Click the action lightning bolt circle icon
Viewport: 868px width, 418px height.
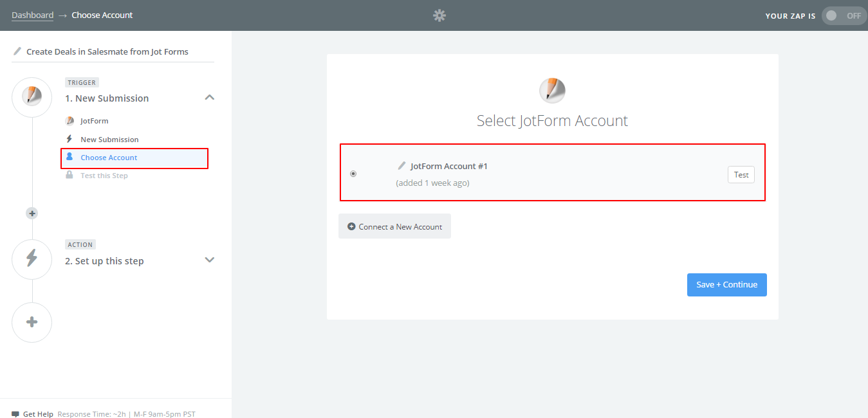click(32, 259)
